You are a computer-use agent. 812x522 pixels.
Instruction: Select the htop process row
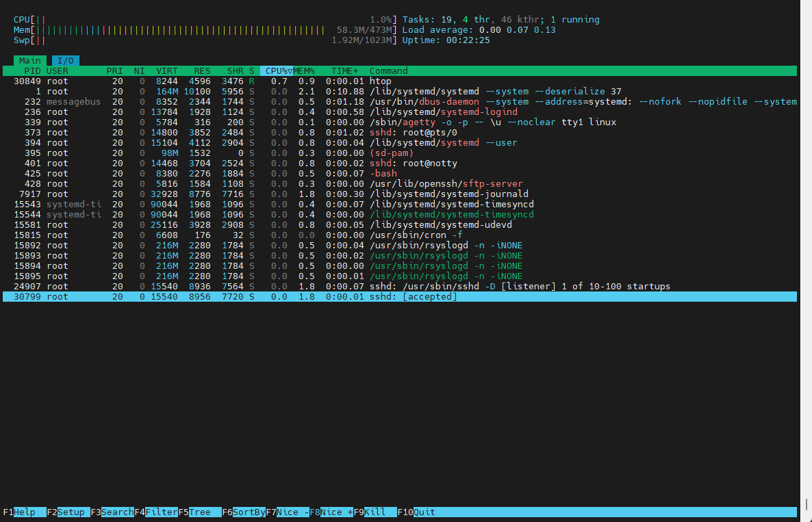pyautogui.click(x=400, y=81)
